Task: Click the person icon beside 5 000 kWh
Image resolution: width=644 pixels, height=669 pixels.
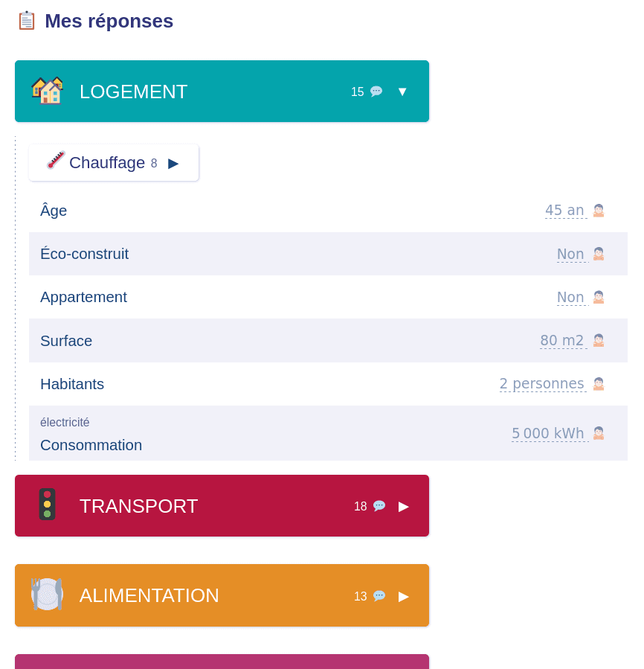Action: coord(599,433)
